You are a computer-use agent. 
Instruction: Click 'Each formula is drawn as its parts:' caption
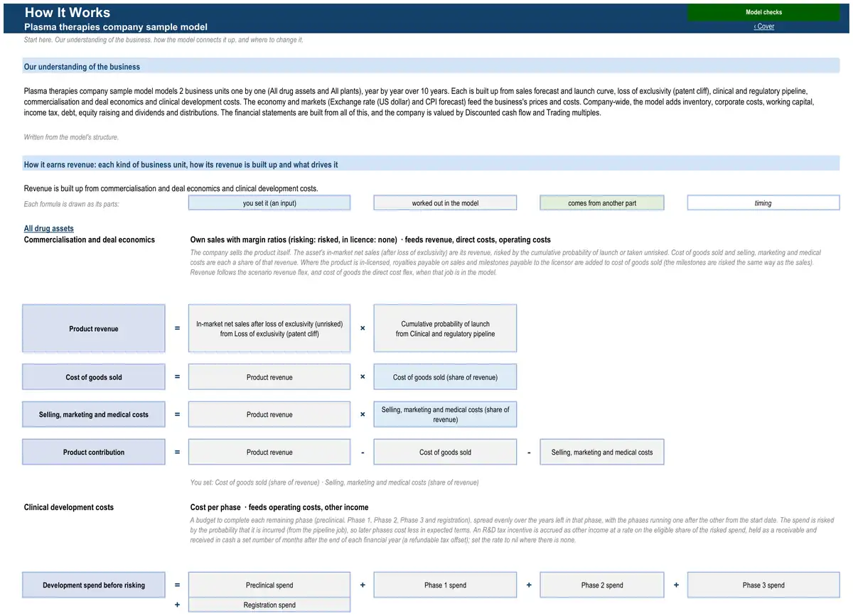click(71, 205)
